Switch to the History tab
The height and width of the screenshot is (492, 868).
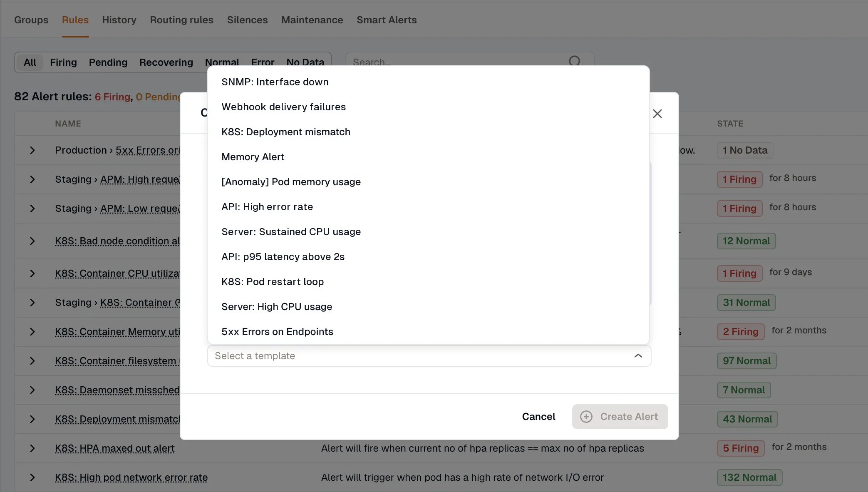click(119, 20)
